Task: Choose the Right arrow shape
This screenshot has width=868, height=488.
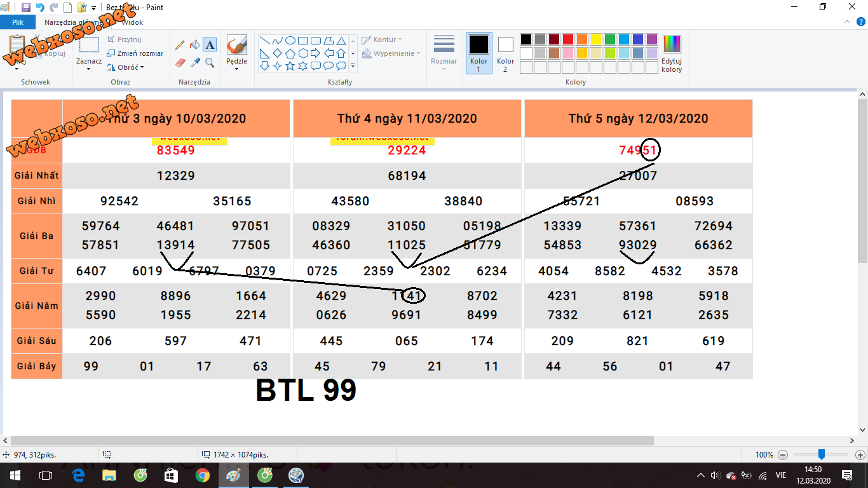Action: pos(315,53)
